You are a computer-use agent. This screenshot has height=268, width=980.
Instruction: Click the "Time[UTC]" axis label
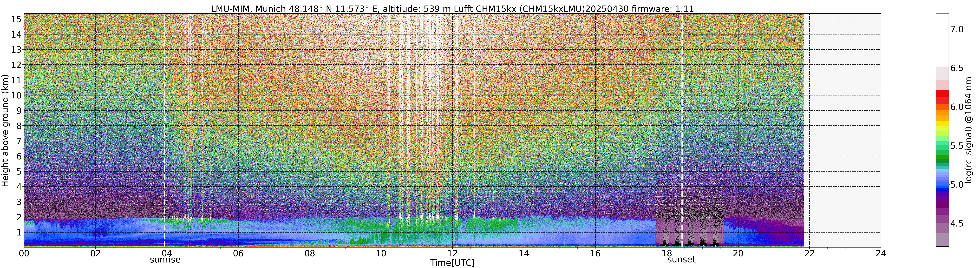452,263
